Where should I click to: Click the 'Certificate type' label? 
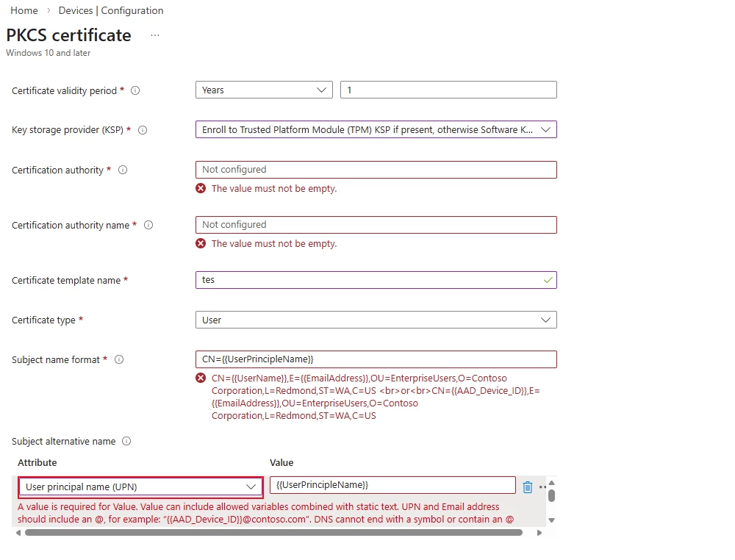pyautogui.click(x=43, y=320)
